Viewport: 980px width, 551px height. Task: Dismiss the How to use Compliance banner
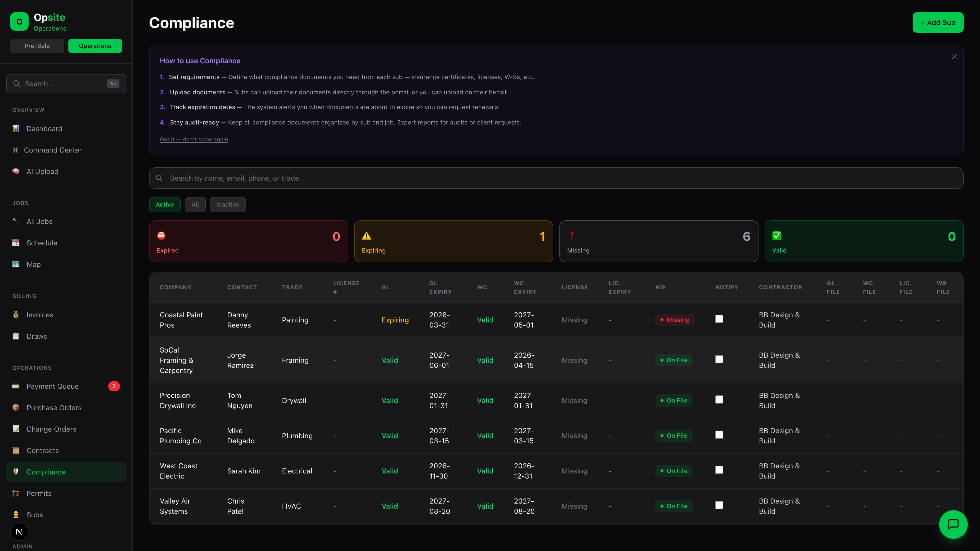954,56
